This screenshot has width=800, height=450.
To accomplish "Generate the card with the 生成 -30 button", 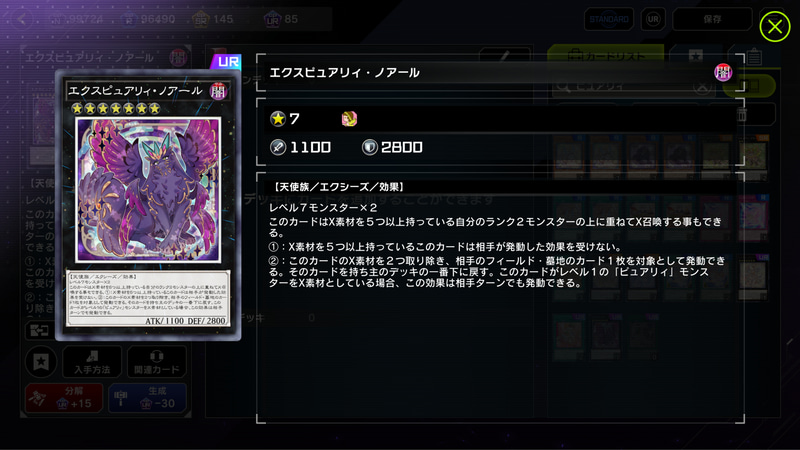I will pyautogui.click(x=147, y=398).
